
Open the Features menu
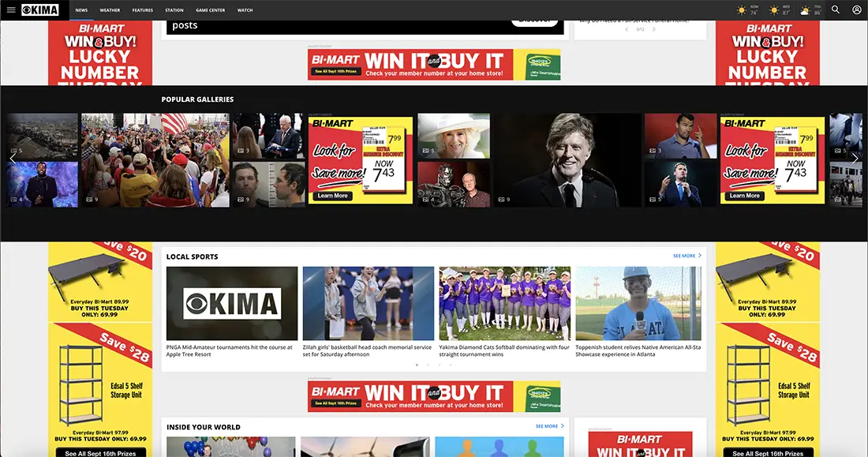point(142,10)
